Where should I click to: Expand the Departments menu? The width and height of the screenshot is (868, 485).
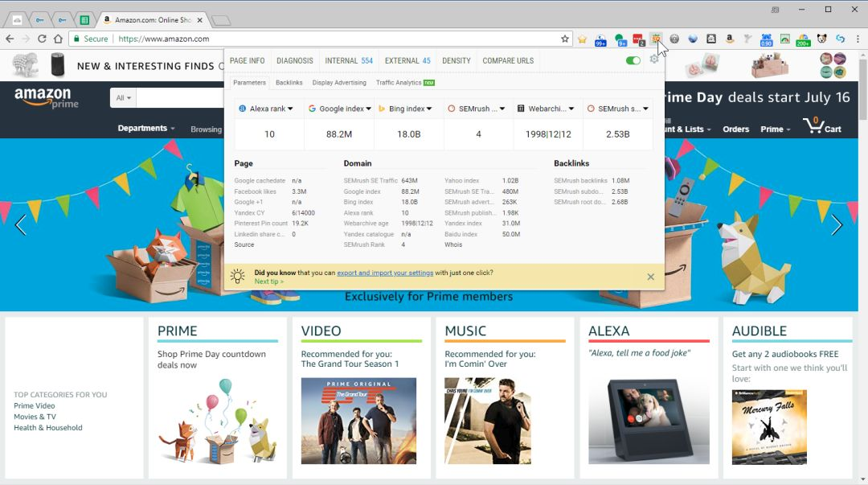(x=146, y=128)
